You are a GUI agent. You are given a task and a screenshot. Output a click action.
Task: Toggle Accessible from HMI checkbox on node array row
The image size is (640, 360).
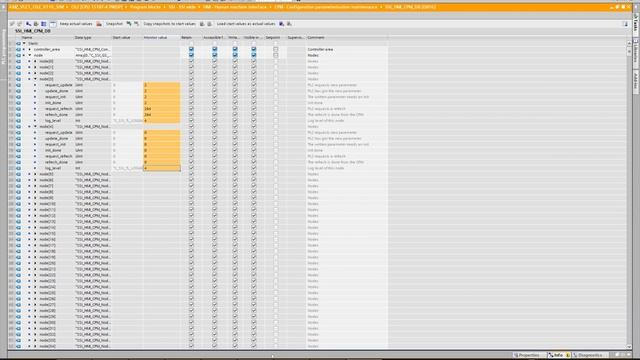(214, 55)
